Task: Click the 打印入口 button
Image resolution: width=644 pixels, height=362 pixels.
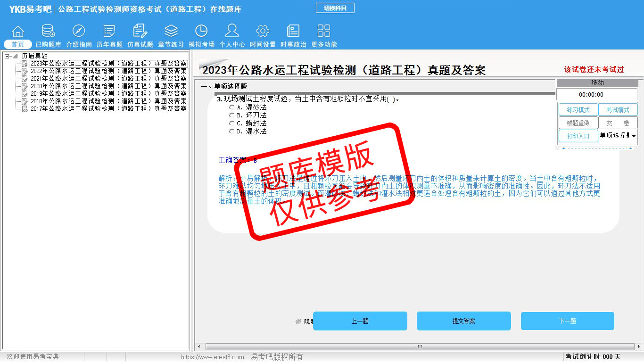Action: 578,136
